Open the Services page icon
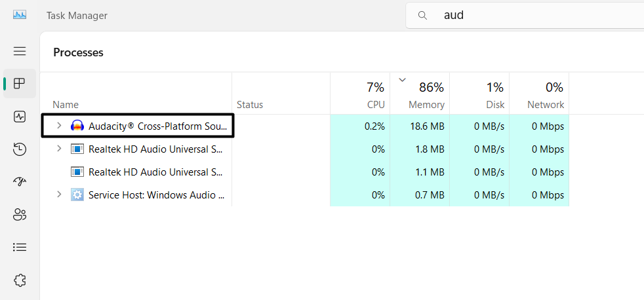Viewport: 644px width, 300px height. (20, 280)
